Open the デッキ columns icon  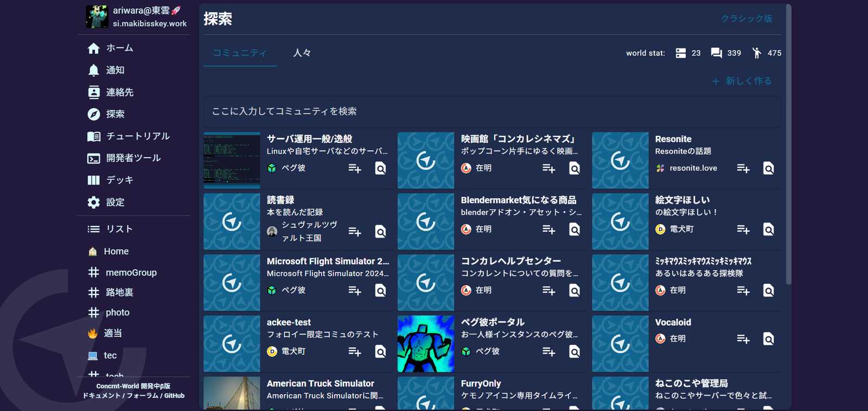pos(94,180)
